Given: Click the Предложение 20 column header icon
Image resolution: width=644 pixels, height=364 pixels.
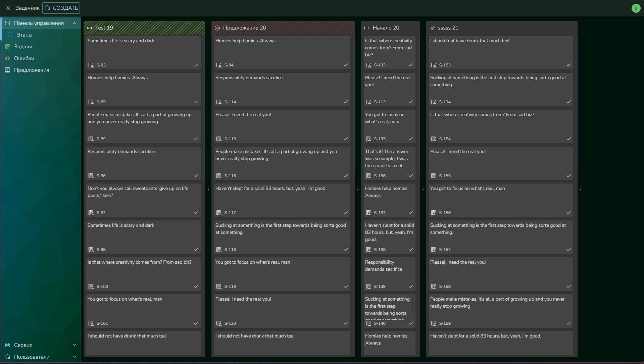Looking at the screenshot, I should [217, 28].
